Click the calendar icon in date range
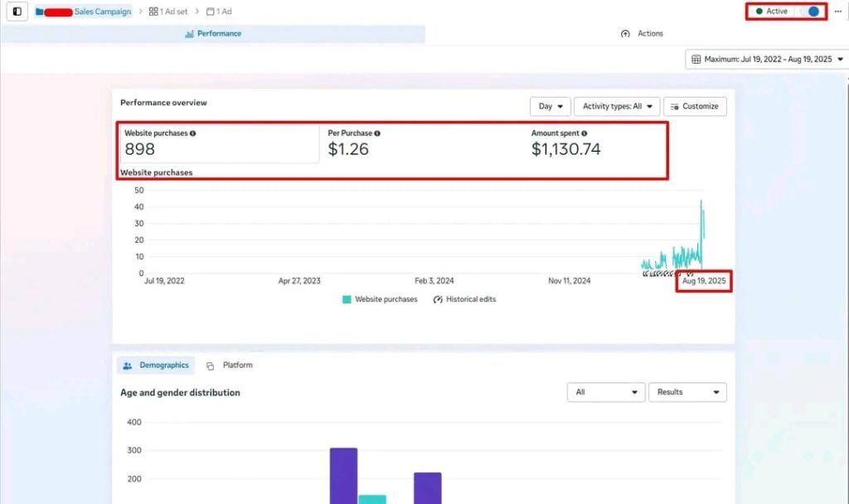Image resolution: width=849 pixels, height=504 pixels. pos(696,60)
